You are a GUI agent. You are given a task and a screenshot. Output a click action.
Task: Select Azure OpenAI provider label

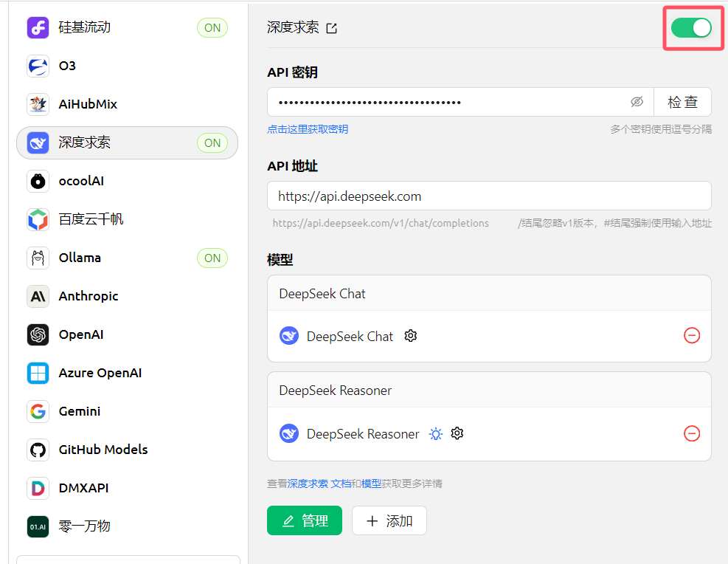click(x=100, y=373)
